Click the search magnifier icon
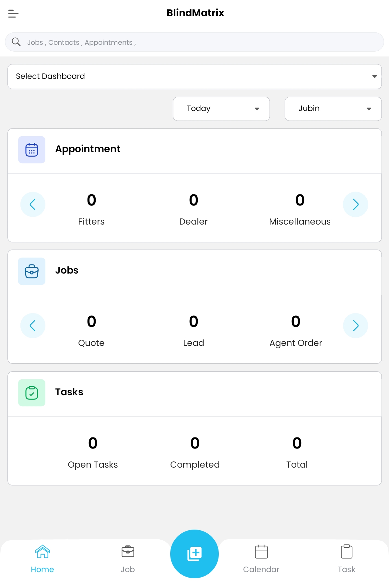 pyautogui.click(x=16, y=42)
